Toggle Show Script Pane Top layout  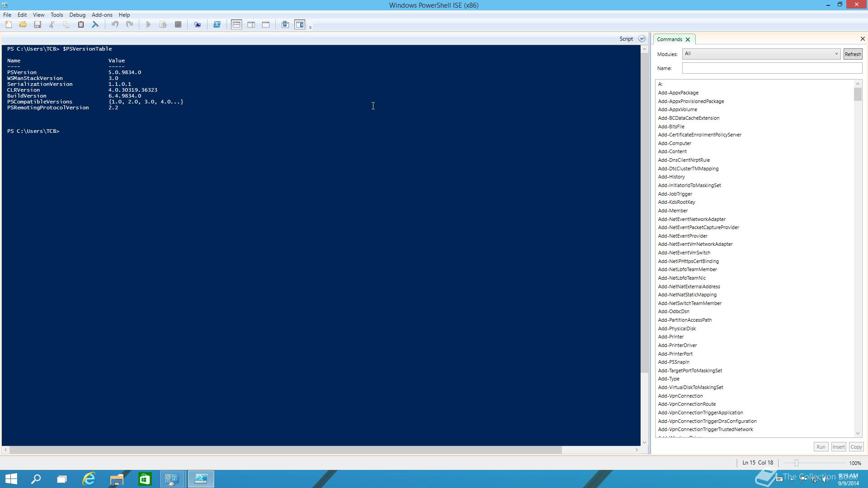(x=236, y=25)
